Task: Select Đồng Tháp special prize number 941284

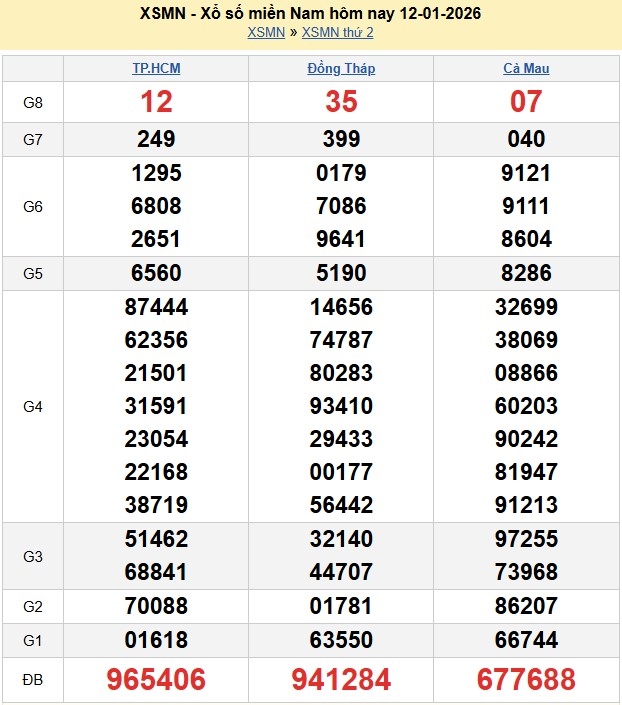Action: point(341,680)
